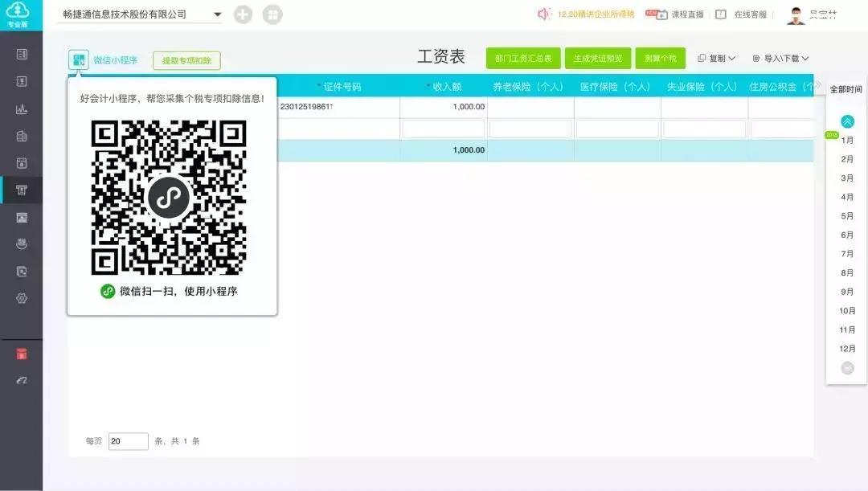The height and width of the screenshot is (491, 868).
Task: Click the chart report icon in left sidebar
Action: pos(22,108)
